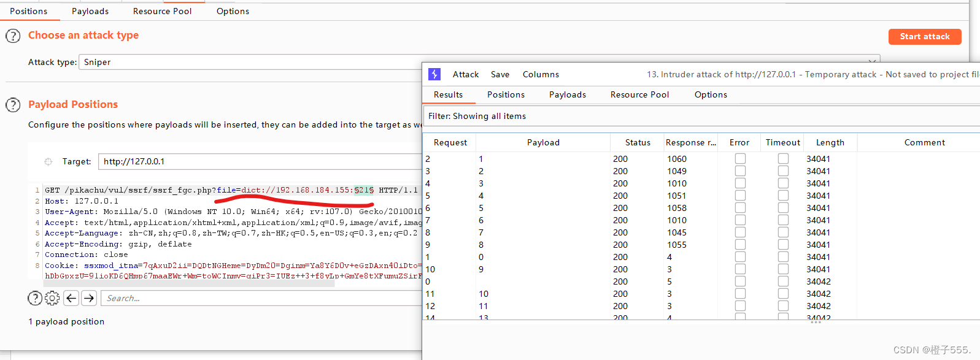Sort by Timeout column header

coord(783,142)
